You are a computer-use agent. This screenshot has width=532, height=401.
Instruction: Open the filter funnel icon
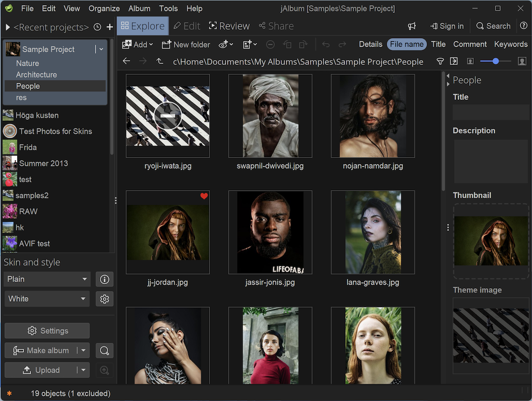point(440,61)
